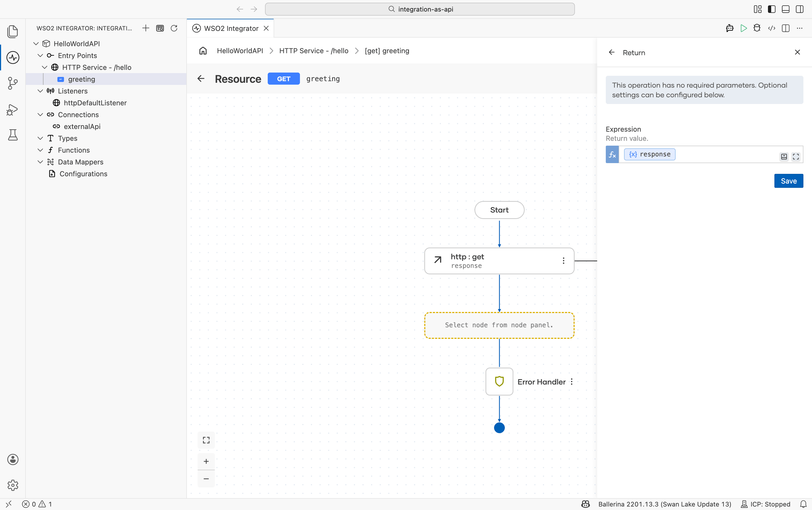
Task: Collapse the Entry Points section
Action: (41, 55)
